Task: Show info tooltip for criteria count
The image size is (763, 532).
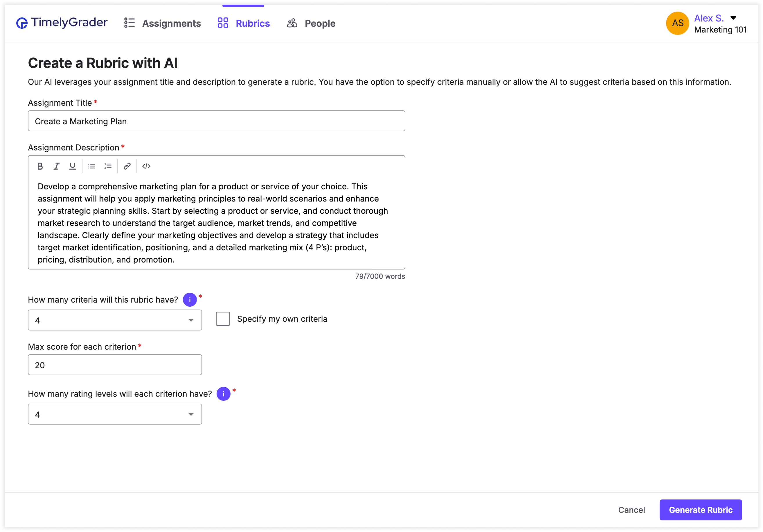Action: point(190,300)
